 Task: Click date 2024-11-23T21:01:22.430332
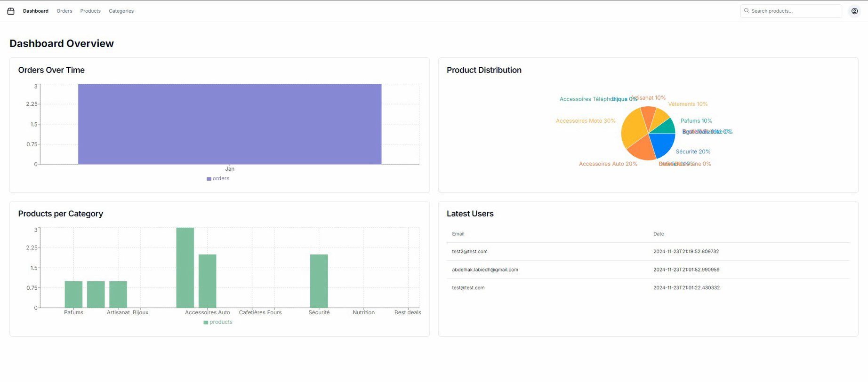(x=686, y=287)
